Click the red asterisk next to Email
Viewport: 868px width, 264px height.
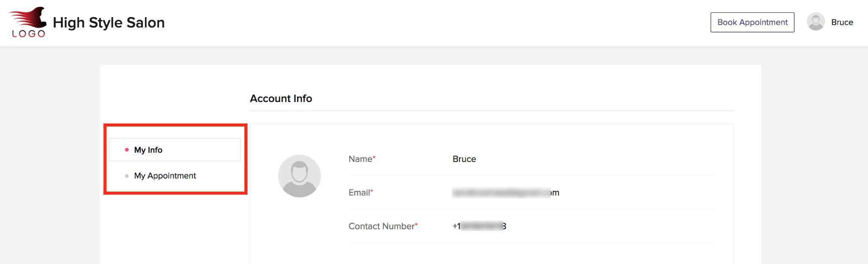tap(372, 191)
